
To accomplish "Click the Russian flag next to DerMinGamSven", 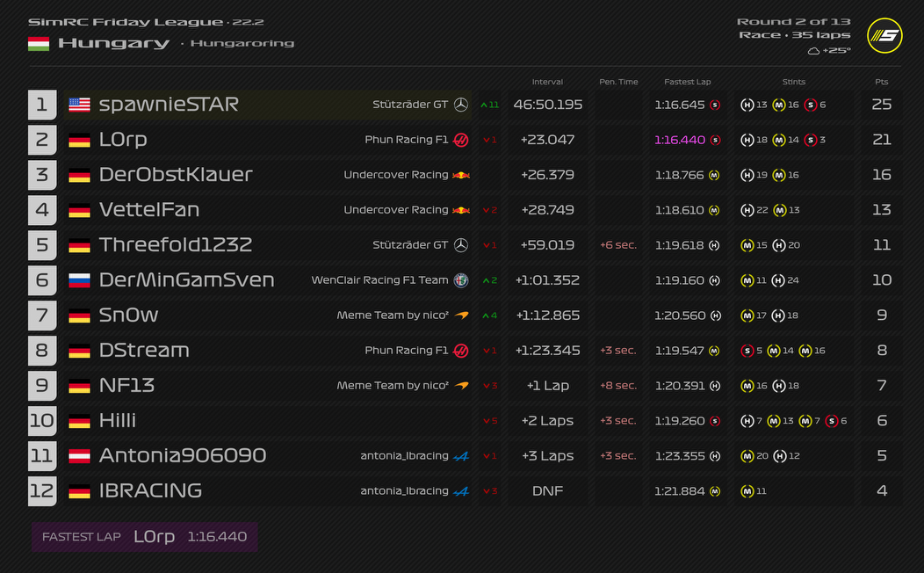I will (80, 280).
